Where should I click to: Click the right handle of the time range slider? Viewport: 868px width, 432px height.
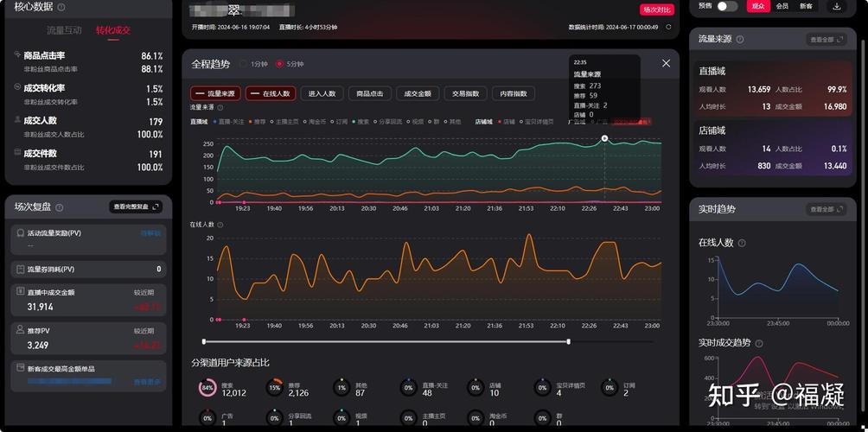pyautogui.click(x=569, y=342)
